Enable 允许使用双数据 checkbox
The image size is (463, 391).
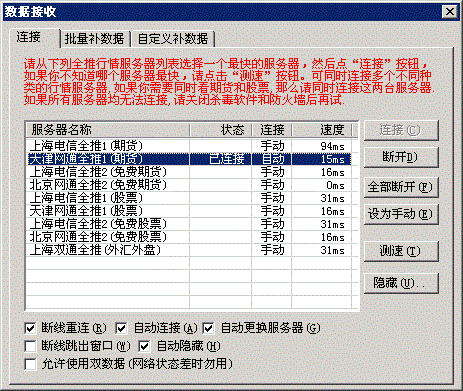(30, 364)
